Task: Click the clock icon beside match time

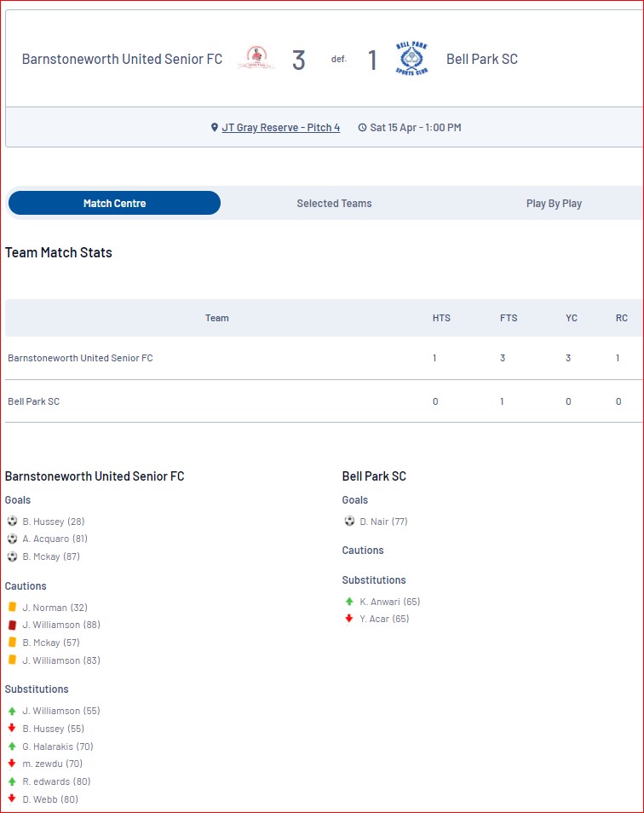Action: [362, 128]
